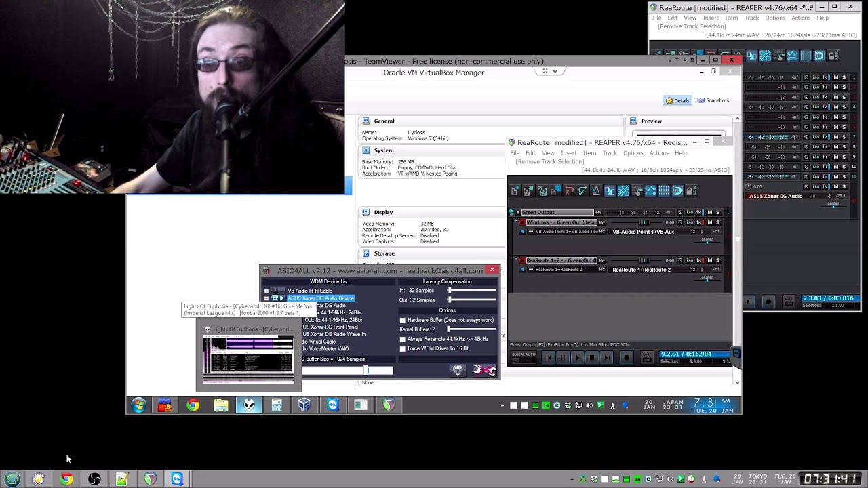Click the Kernel Buffers slider in ASIO4ALL
The width and height of the screenshot is (868, 488).
[x=472, y=329]
